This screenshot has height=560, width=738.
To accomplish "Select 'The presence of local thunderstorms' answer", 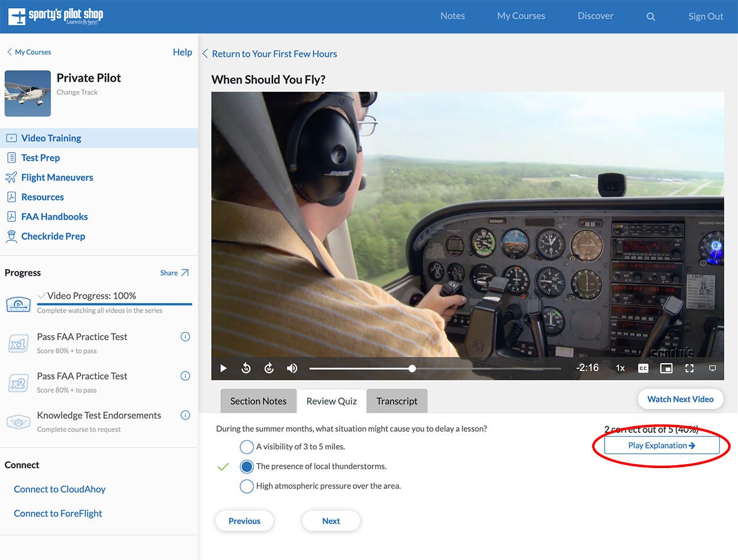I will click(x=246, y=466).
